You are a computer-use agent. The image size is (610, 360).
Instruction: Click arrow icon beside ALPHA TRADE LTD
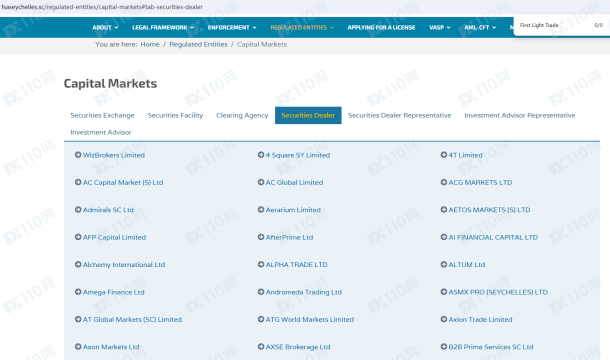click(x=261, y=264)
